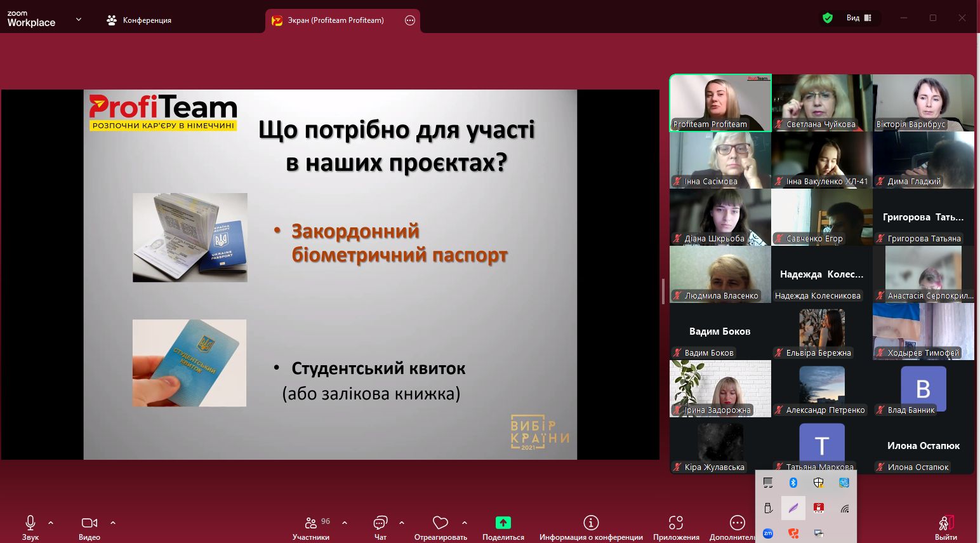
Task: Select Надежда Колесникова participant tile
Action: tap(822, 274)
